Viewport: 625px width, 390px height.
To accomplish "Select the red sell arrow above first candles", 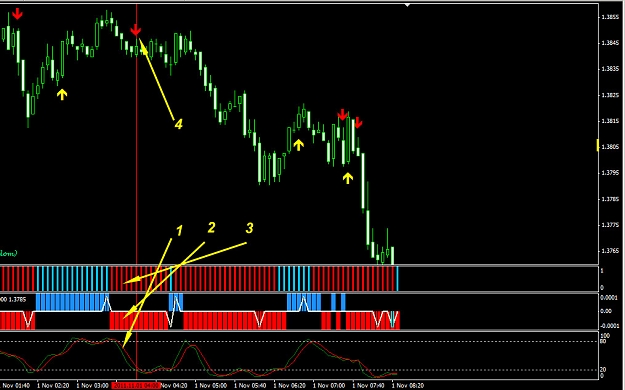I will coord(17,14).
